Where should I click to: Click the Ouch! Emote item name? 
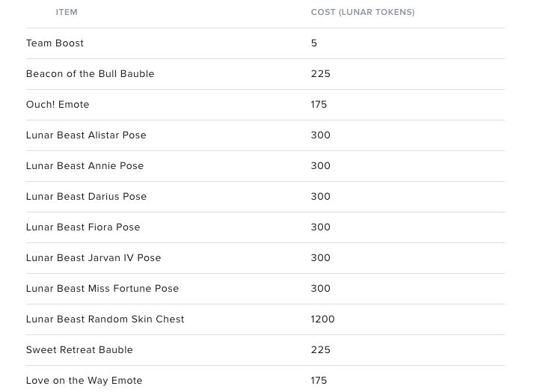(x=58, y=105)
